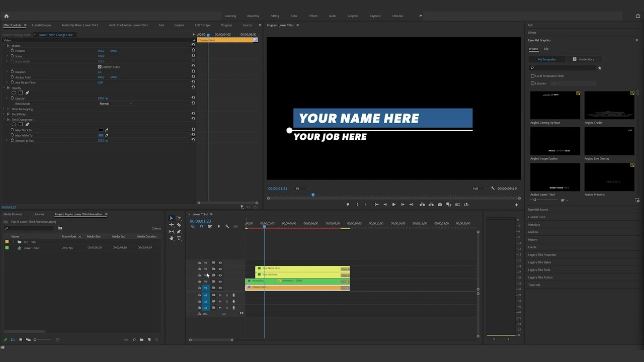The height and width of the screenshot is (362, 644).
Task: Reset the Position parameter
Action: point(193,51)
